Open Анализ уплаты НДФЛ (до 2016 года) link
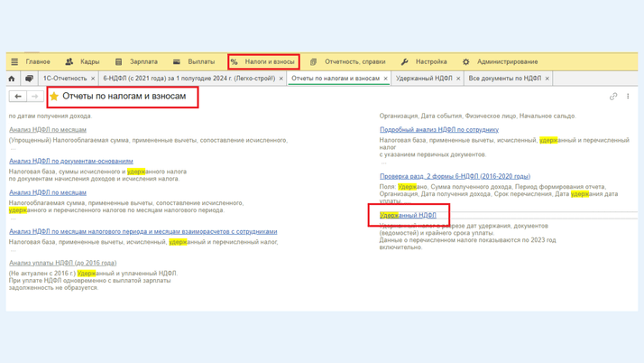This screenshot has width=644, height=363. click(62, 264)
